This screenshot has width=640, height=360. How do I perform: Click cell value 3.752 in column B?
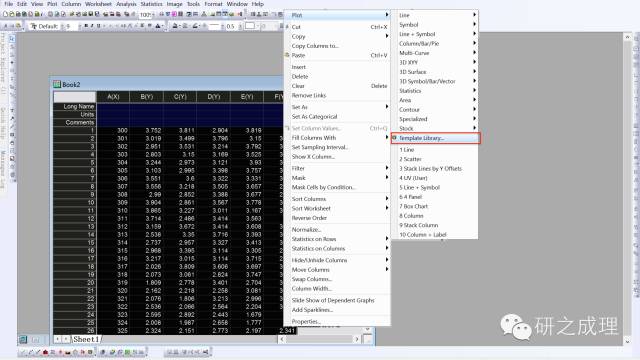click(153, 131)
